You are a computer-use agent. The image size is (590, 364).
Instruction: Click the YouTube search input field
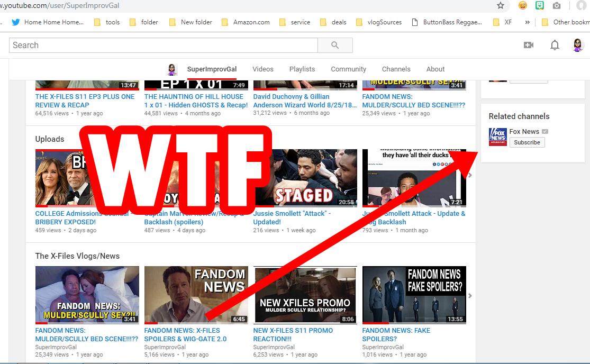[164, 45]
